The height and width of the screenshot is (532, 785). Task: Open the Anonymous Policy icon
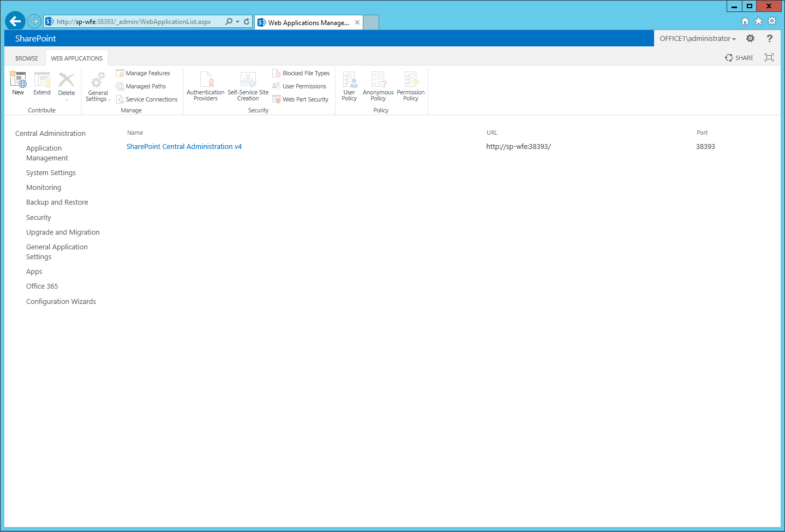click(379, 80)
